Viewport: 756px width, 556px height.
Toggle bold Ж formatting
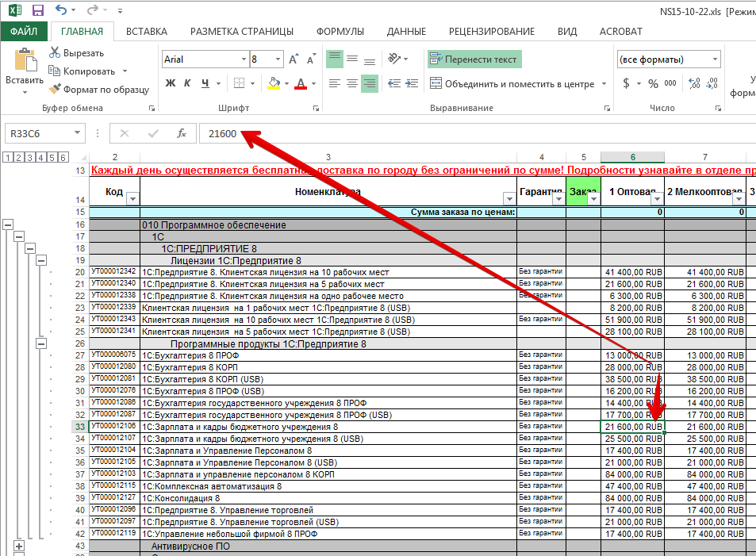point(171,83)
